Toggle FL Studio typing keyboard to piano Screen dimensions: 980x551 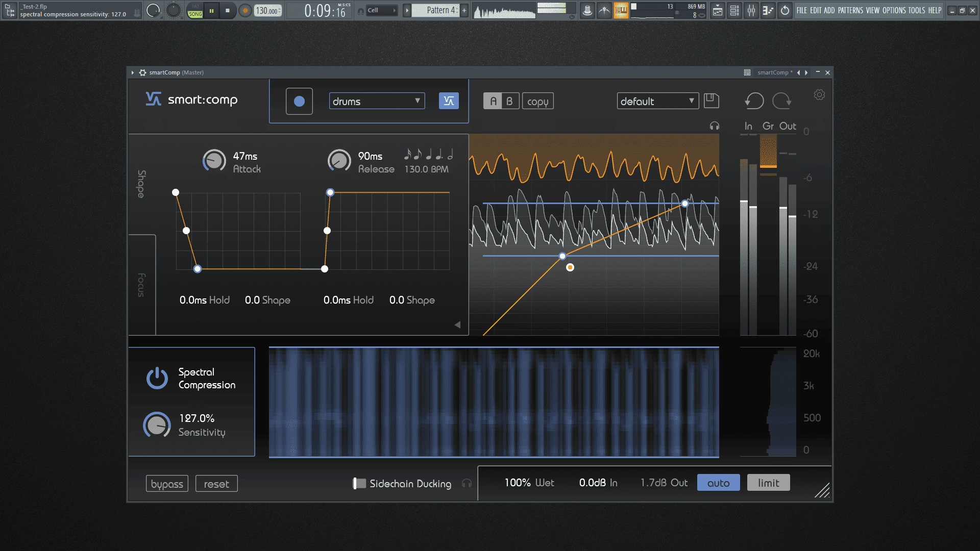coord(621,10)
